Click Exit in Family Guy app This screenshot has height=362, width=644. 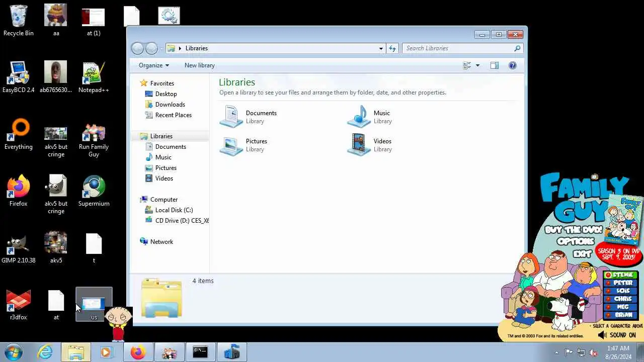click(x=582, y=254)
